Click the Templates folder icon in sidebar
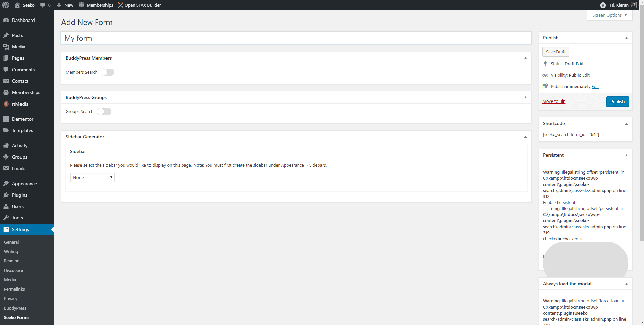This screenshot has height=325, width=644. pos(6,130)
